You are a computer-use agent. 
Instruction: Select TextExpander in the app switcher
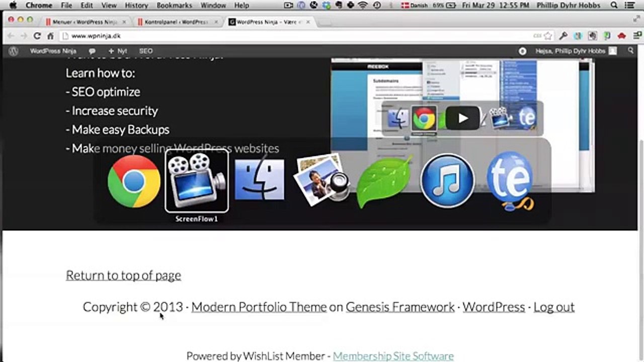click(510, 181)
